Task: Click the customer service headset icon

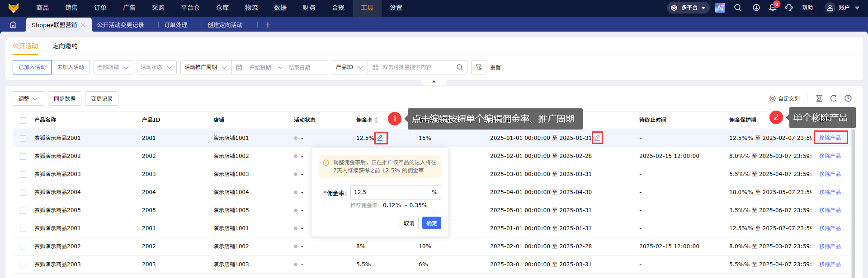Action: pyautogui.click(x=789, y=8)
